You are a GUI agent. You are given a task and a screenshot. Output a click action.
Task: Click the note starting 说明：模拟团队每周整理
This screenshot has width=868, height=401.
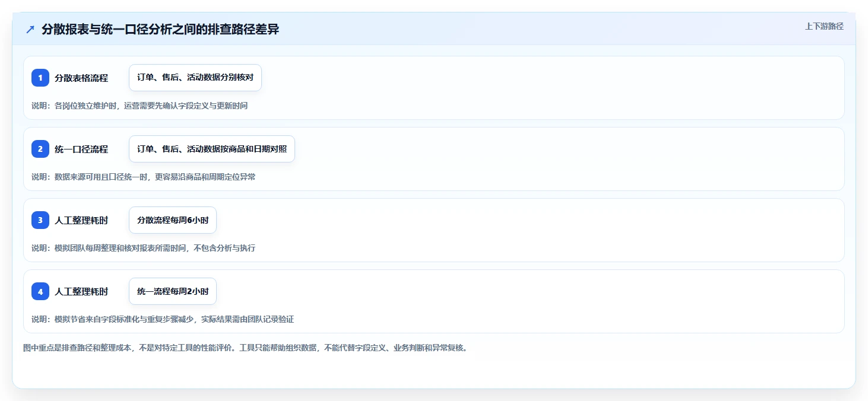coord(144,248)
